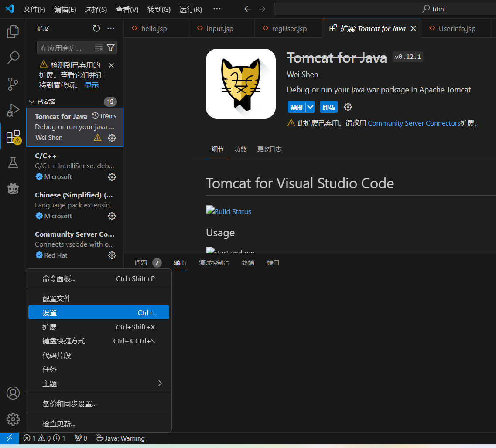Open the remote window indicator
496x448 pixels.
point(10,438)
